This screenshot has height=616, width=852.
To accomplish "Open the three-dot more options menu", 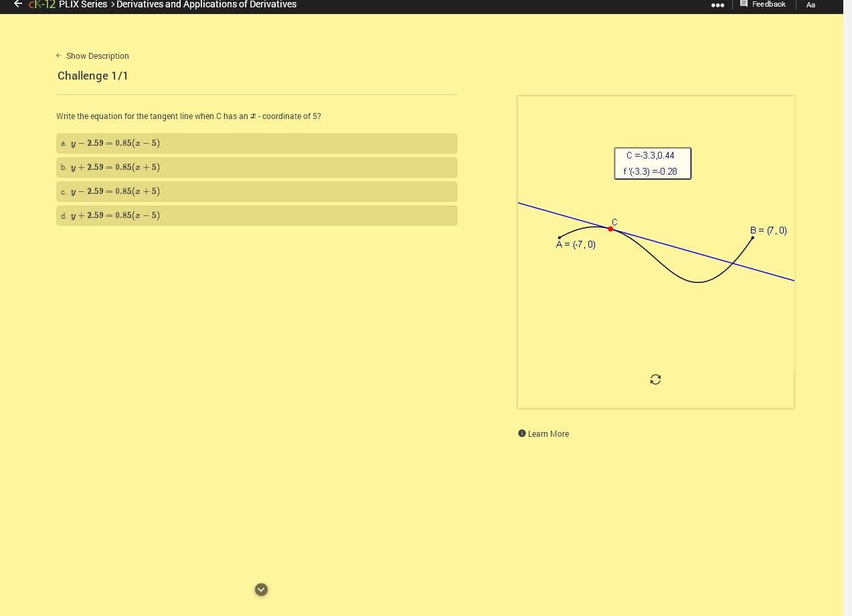I will click(717, 5).
